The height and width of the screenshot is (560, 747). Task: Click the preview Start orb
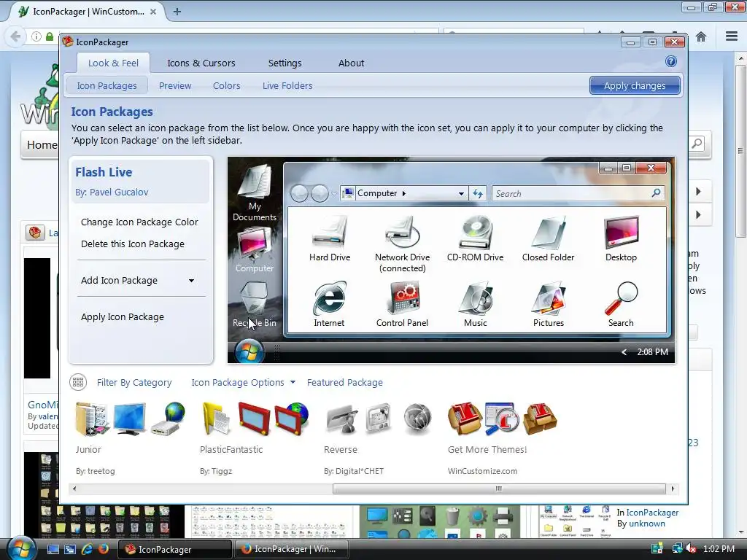pyautogui.click(x=249, y=352)
